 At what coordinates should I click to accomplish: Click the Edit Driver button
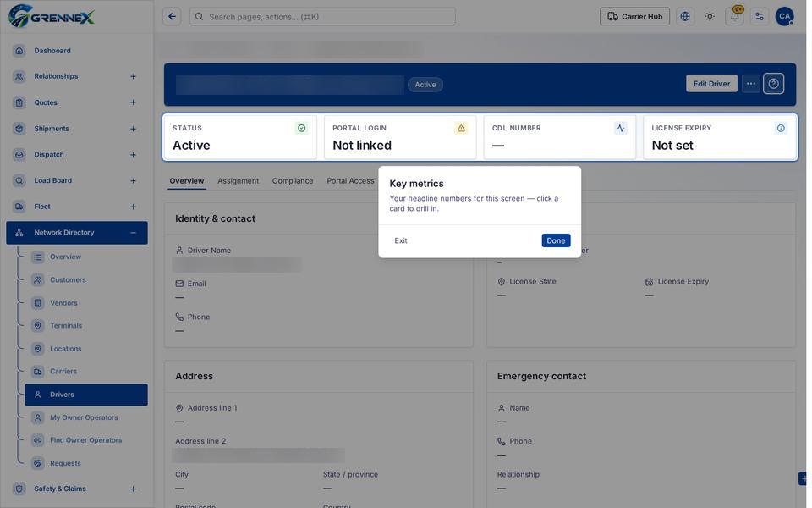coord(711,84)
